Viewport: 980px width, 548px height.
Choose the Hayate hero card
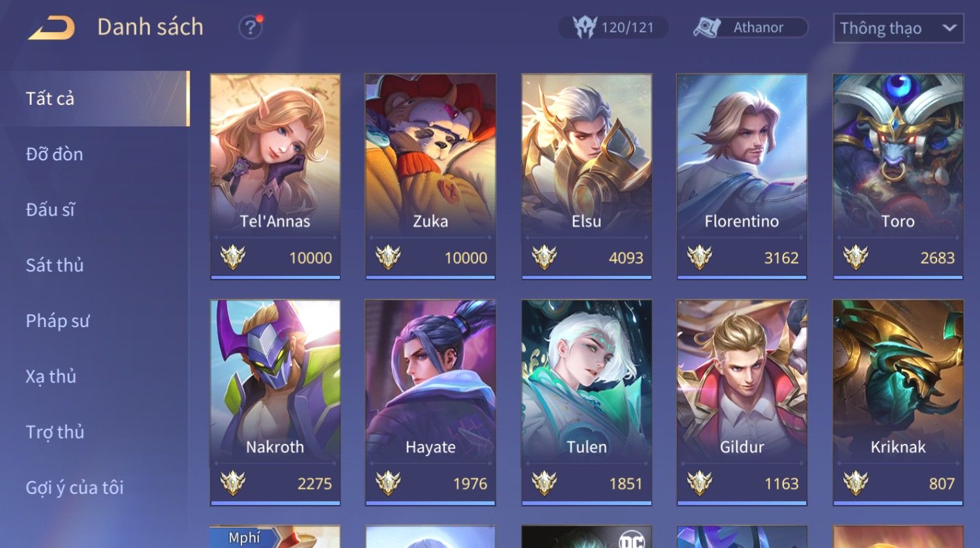pos(430,403)
